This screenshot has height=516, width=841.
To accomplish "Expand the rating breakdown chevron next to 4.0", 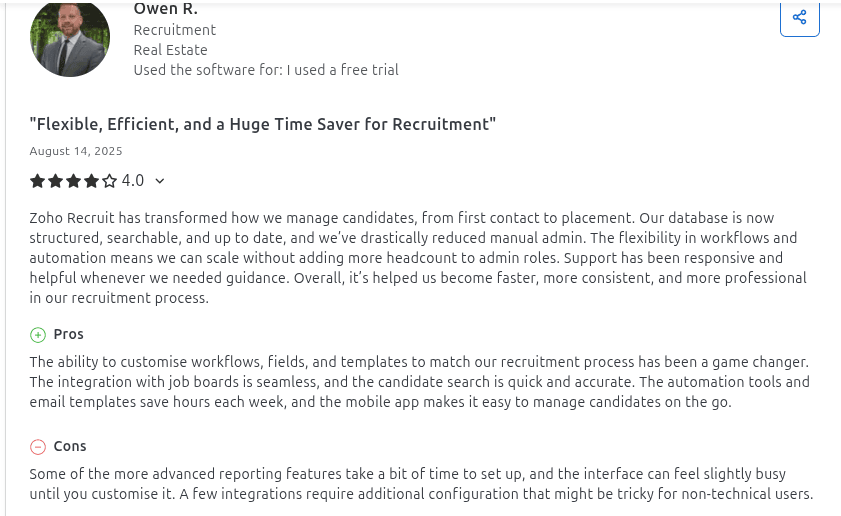I will pos(160,182).
